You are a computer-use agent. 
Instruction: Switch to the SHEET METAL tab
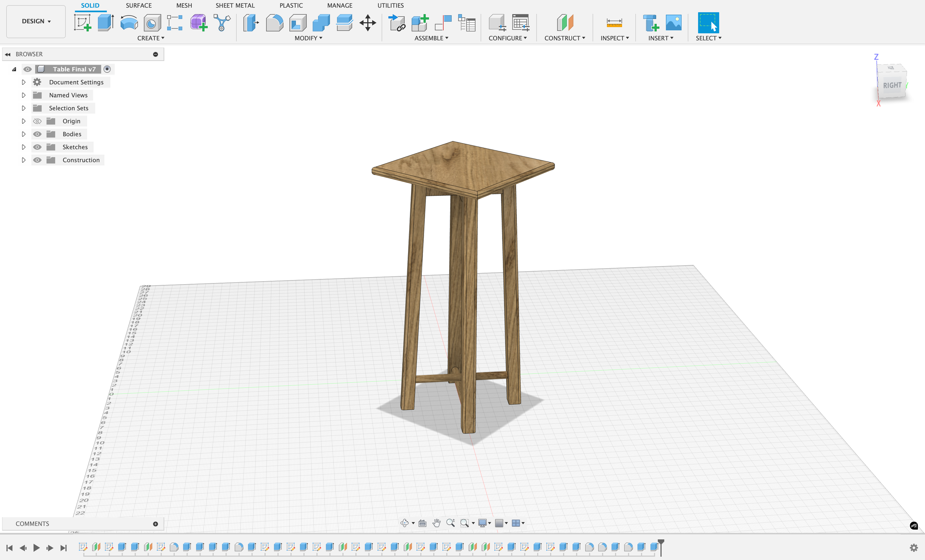coord(235,5)
